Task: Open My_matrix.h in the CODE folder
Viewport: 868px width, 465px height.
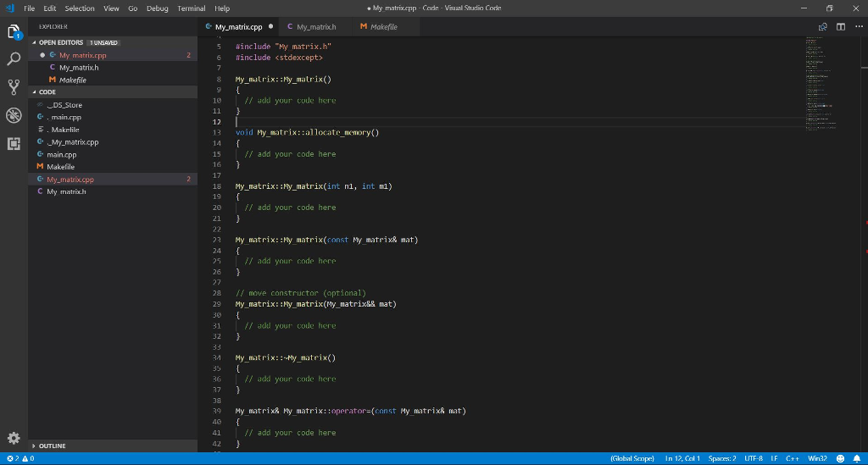Action: [113, 192]
